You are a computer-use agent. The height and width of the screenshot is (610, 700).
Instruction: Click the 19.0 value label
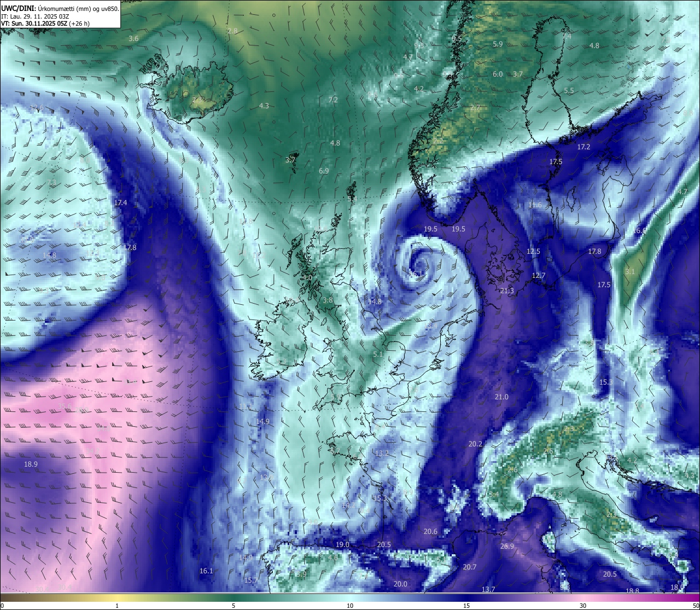[x=342, y=544]
